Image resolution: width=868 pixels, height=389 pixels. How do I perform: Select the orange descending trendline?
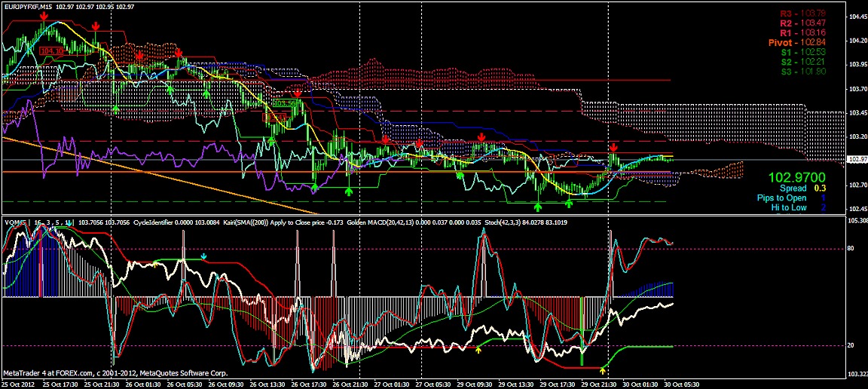pyautogui.click(x=151, y=172)
